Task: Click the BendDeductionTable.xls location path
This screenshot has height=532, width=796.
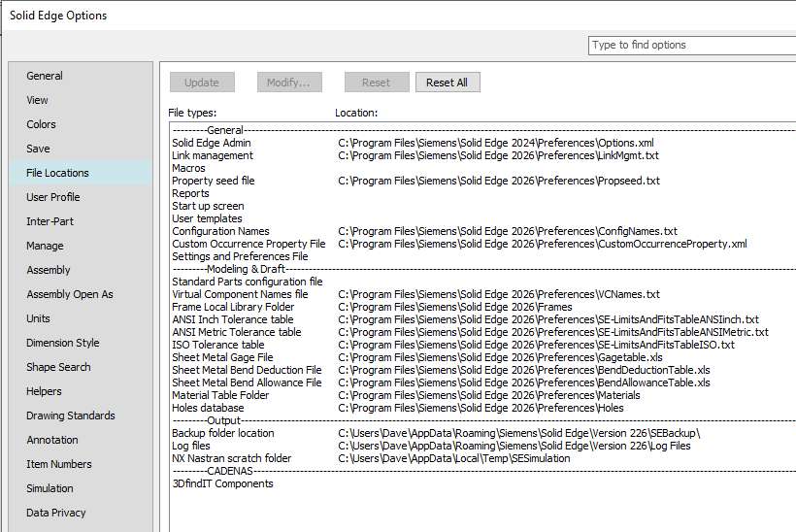Action: click(524, 371)
